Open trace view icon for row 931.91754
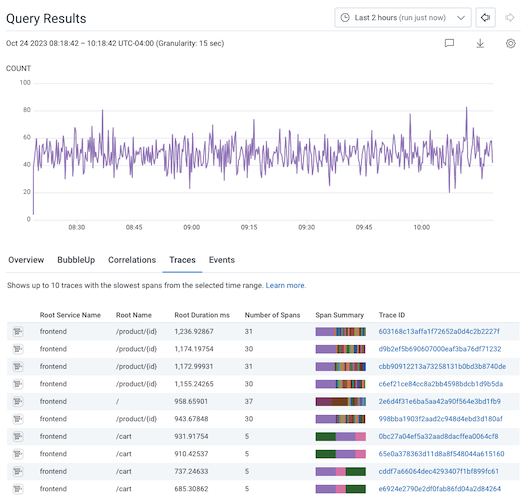 point(18,436)
